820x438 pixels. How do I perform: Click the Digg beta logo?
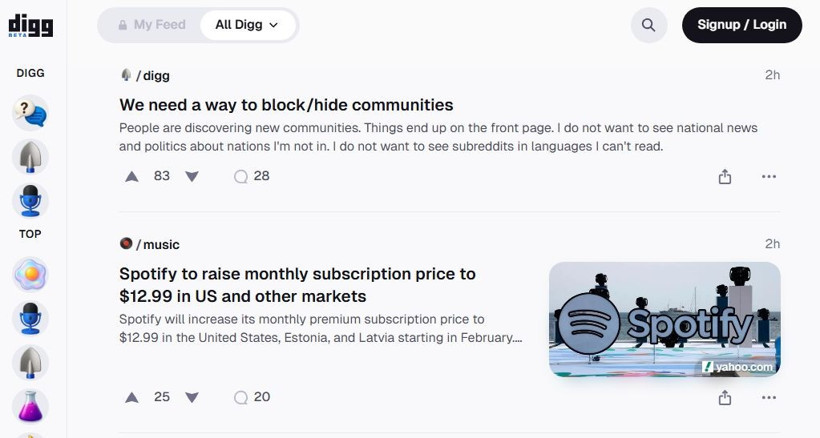coord(30,26)
